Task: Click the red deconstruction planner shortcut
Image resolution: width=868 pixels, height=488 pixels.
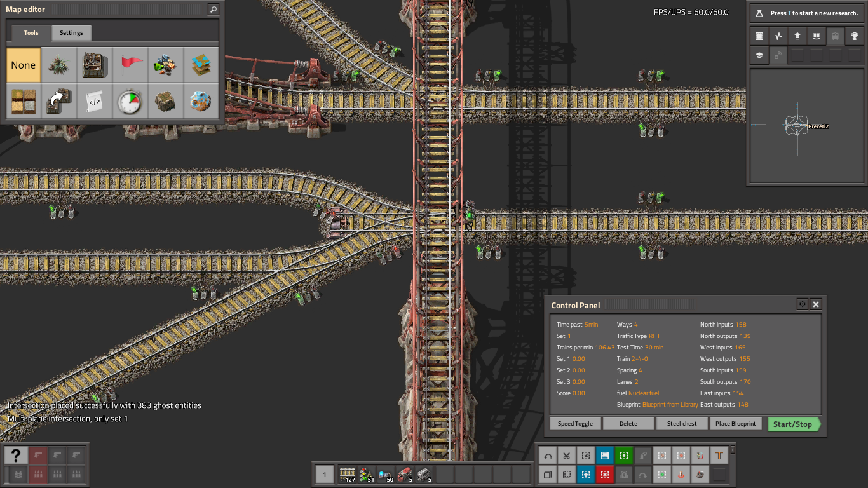Action: [x=604, y=475]
